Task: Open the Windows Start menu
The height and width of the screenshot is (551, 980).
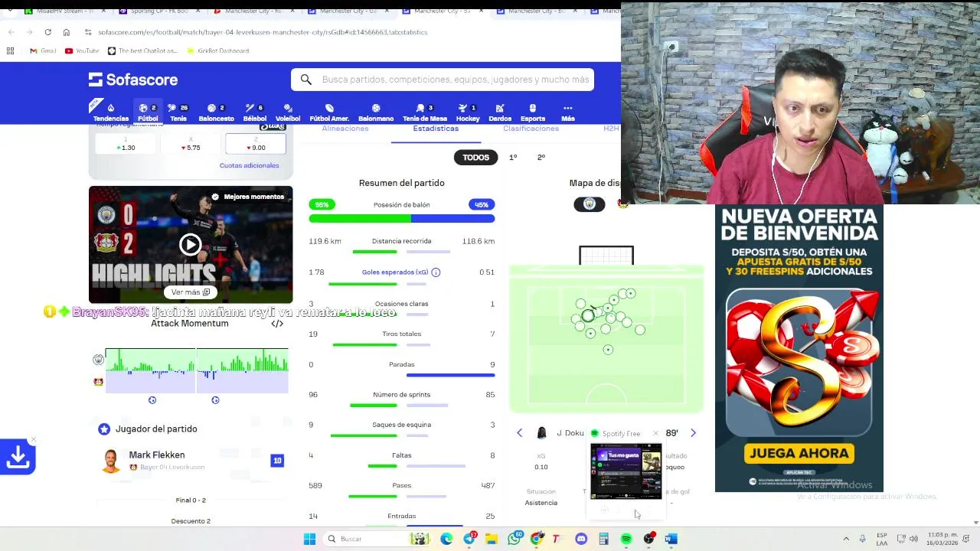Action: (x=309, y=539)
